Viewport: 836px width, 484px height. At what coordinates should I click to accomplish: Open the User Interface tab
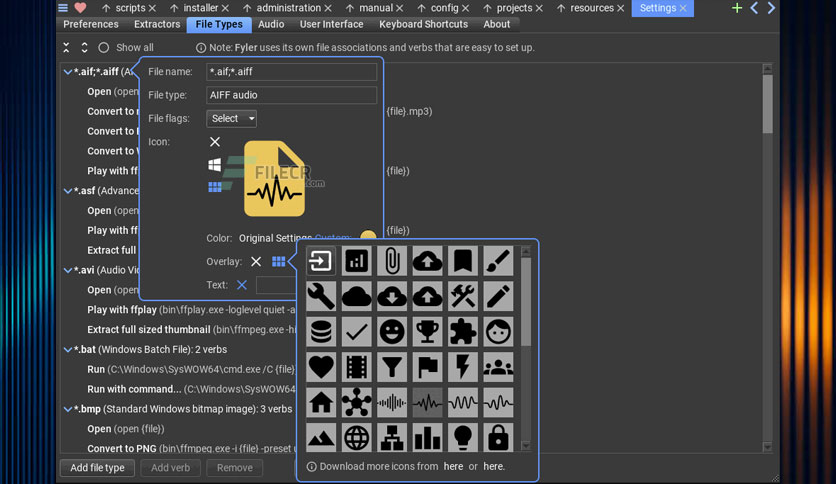tap(331, 24)
